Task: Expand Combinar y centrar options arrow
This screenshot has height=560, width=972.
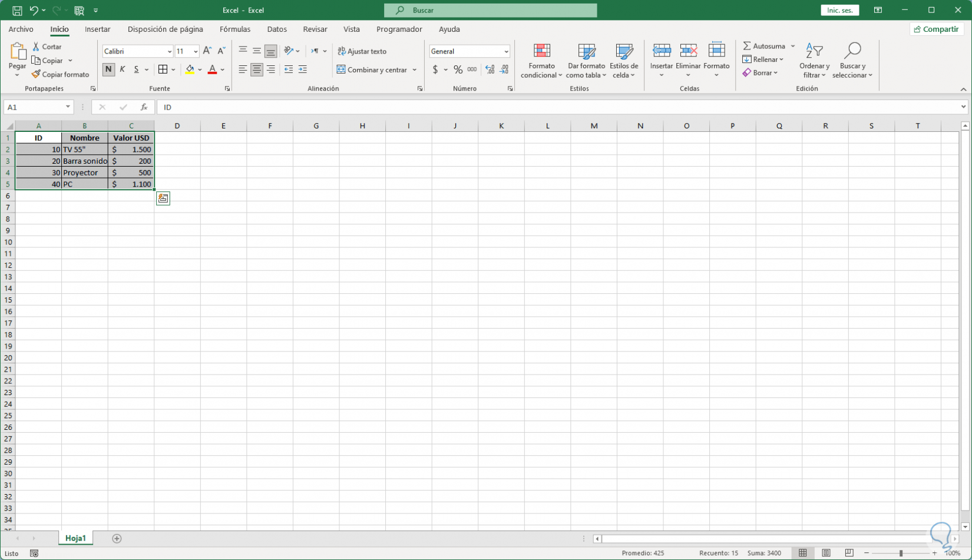Action: point(415,69)
